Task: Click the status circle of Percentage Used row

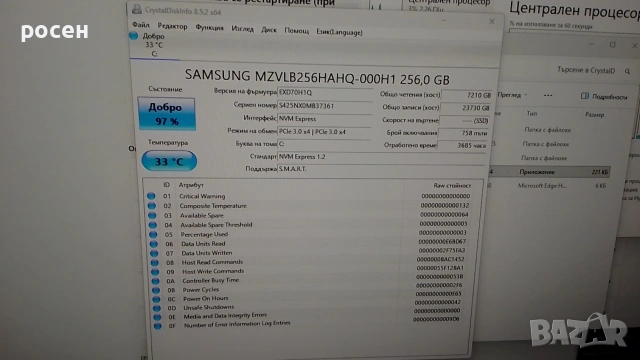Action: [x=153, y=234]
